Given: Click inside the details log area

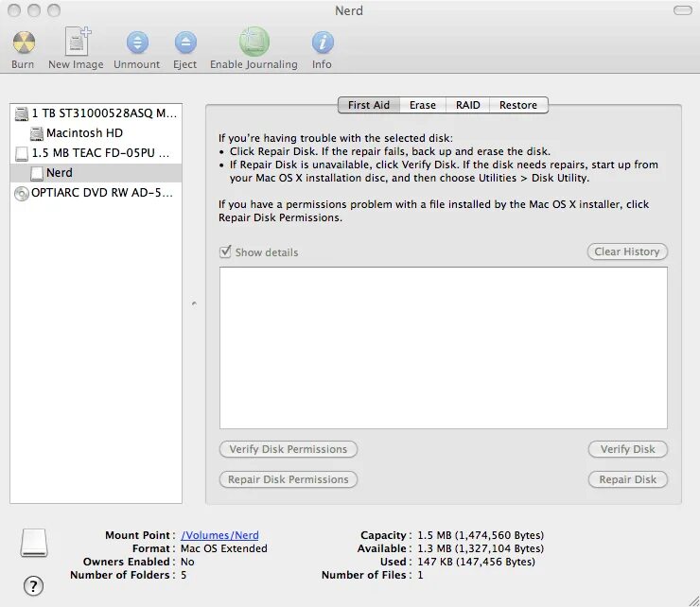Looking at the screenshot, I should pyautogui.click(x=444, y=348).
